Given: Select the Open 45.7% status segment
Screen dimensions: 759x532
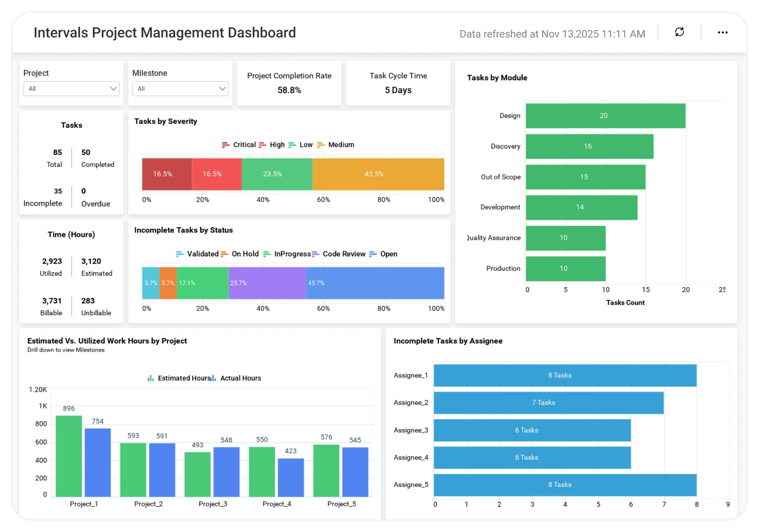Looking at the screenshot, I should tap(375, 283).
